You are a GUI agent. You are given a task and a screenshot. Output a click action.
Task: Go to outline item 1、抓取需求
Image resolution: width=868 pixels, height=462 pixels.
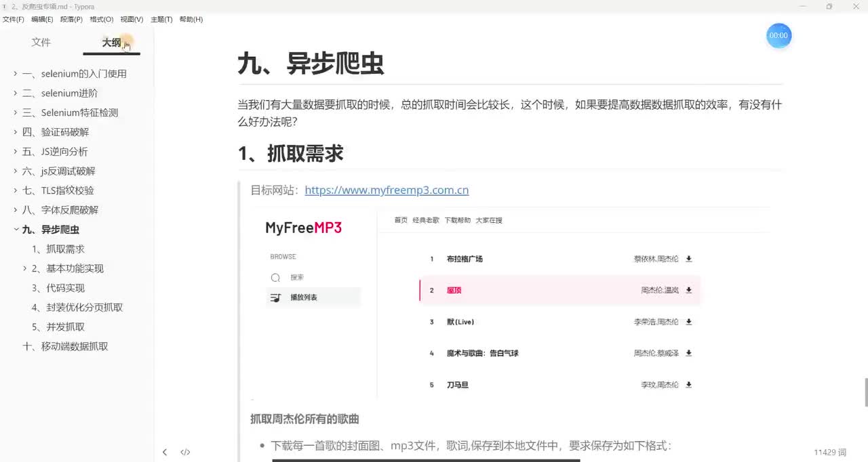58,249
